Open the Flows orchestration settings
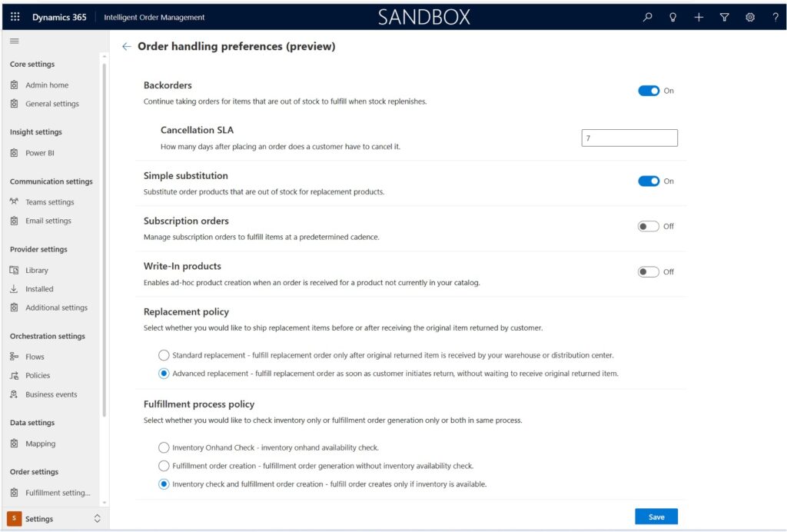The height and width of the screenshot is (532, 787). (34, 356)
